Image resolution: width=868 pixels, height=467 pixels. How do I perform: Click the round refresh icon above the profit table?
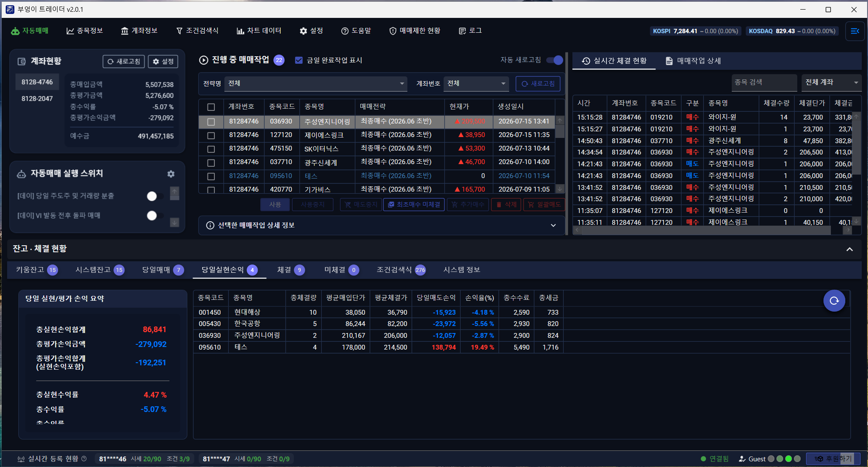pos(834,301)
